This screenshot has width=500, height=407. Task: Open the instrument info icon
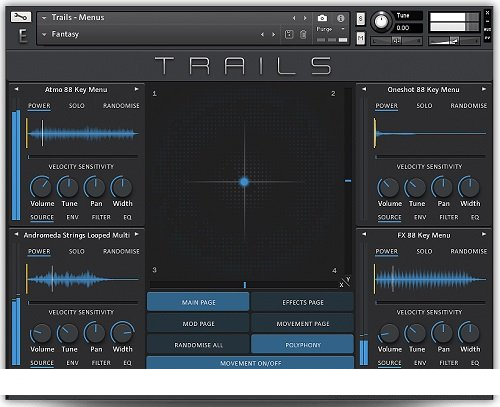tap(340, 18)
